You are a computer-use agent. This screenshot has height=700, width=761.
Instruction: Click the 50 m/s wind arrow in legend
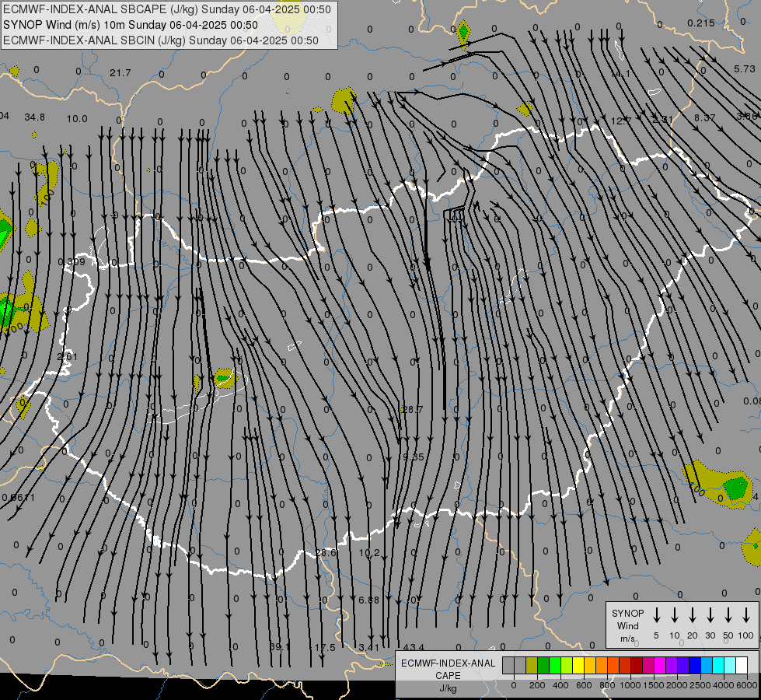[728, 615]
